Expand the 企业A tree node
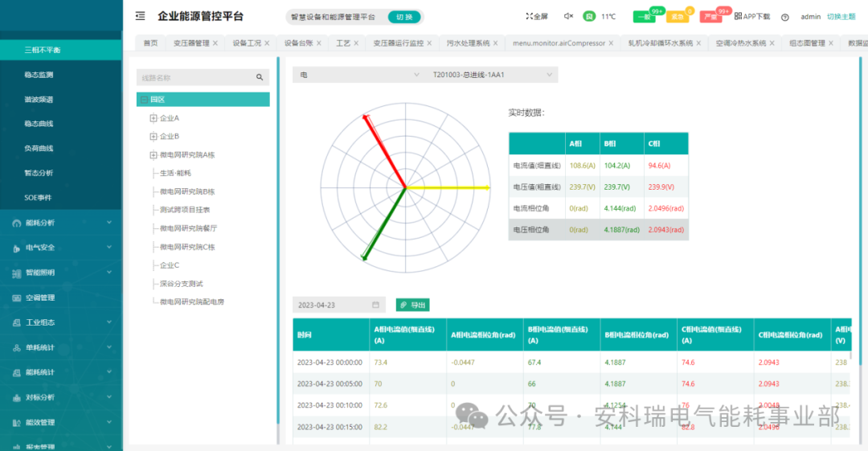This screenshot has height=451, width=868. coord(154,118)
